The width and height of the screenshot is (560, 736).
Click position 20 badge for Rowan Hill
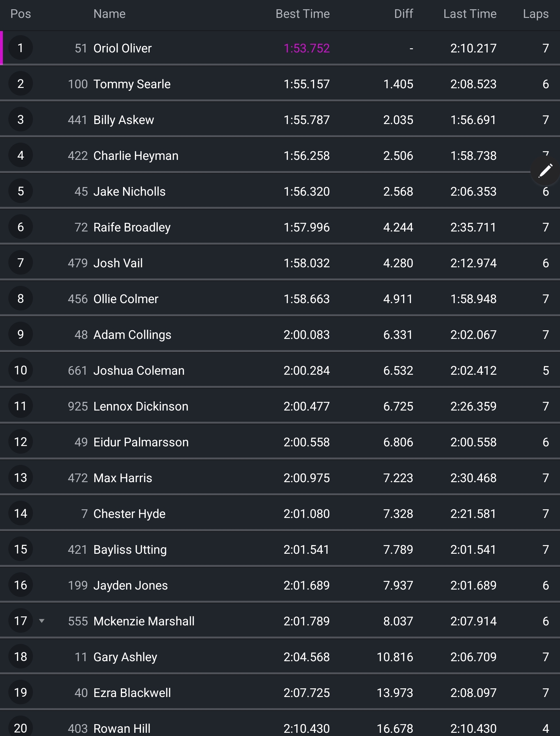click(x=21, y=728)
